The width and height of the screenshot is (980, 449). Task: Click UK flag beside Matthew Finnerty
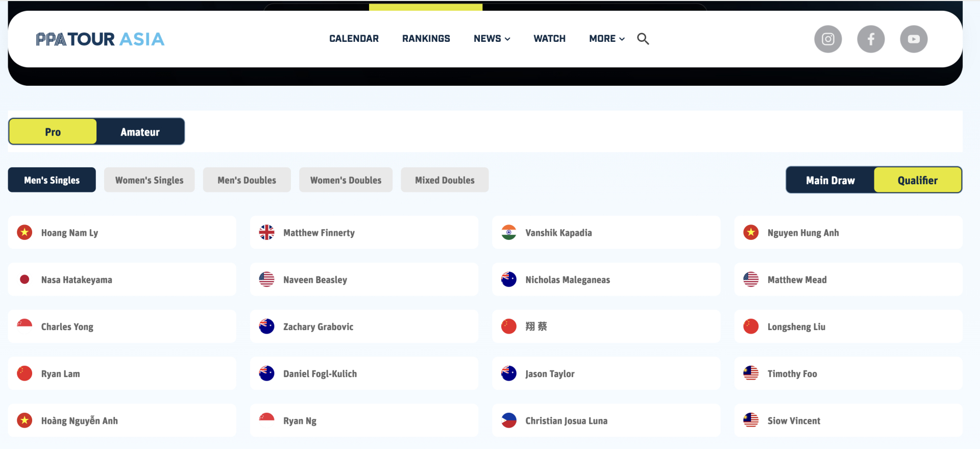pos(266,233)
